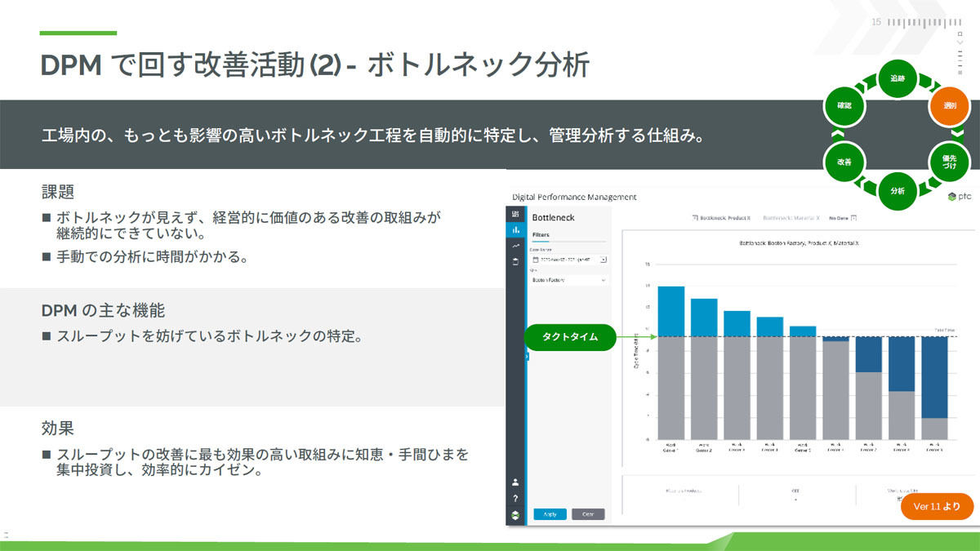Expand the Boston Factory site dropdown
980x551 pixels.
pos(568,280)
